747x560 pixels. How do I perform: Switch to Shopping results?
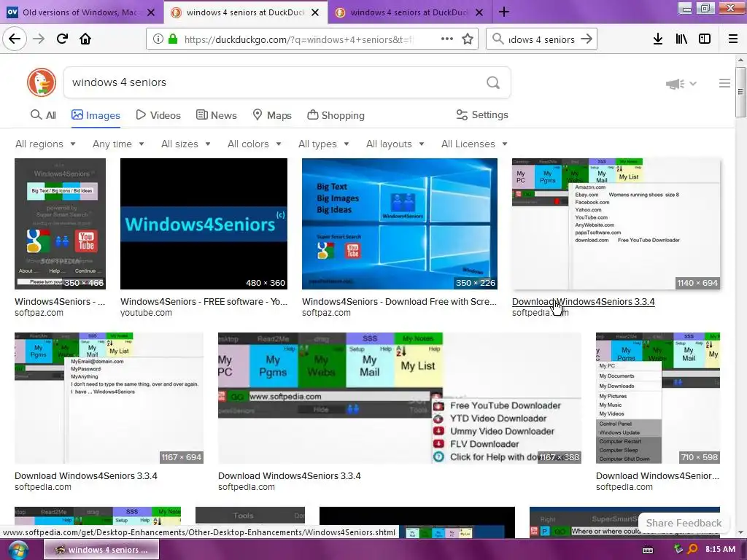(x=336, y=115)
